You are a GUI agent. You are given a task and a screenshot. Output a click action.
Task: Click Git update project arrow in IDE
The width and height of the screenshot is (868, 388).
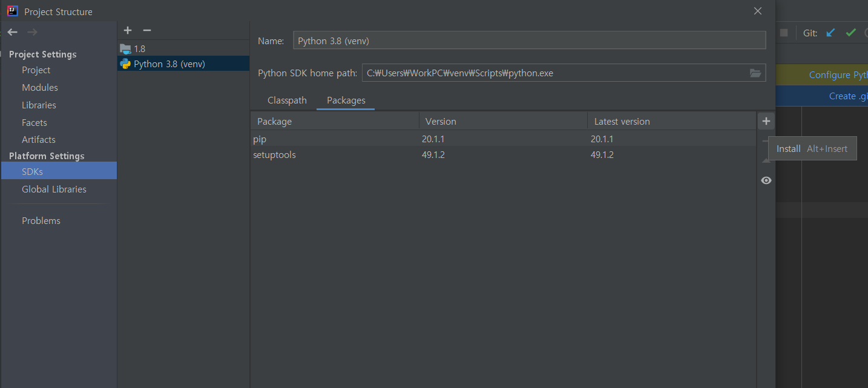pos(830,33)
